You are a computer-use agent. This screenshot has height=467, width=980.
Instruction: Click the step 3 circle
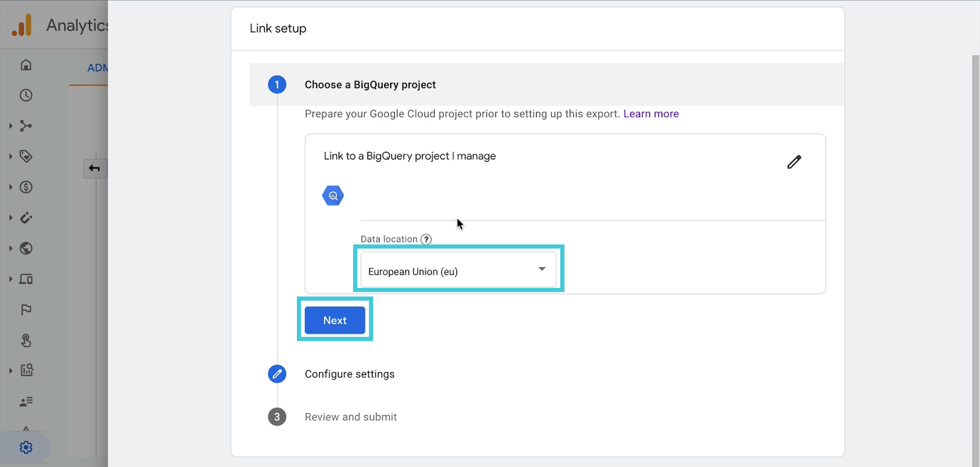tap(277, 417)
